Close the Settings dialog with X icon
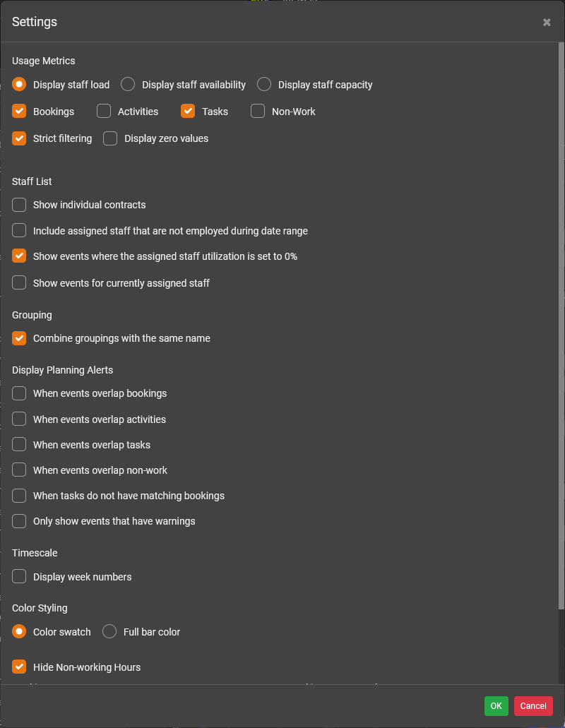The width and height of the screenshot is (565, 728). coord(547,23)
